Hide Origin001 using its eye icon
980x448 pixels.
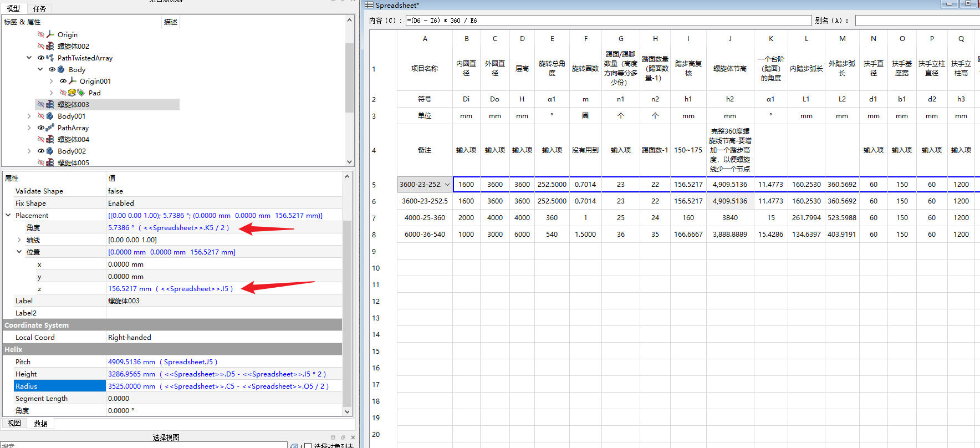point(63,81)
